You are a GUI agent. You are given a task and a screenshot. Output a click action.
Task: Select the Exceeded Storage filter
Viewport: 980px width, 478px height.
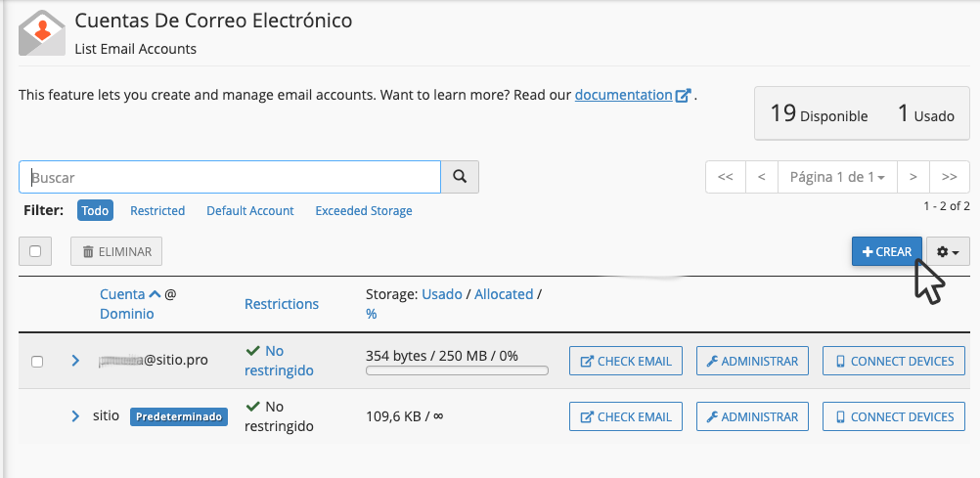(x=363, y=211)
